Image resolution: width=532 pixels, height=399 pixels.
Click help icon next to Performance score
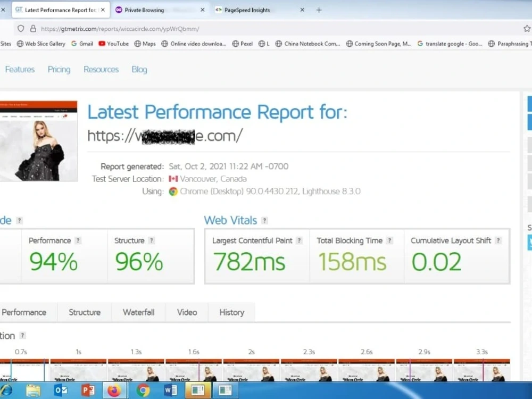coord(78,240)
